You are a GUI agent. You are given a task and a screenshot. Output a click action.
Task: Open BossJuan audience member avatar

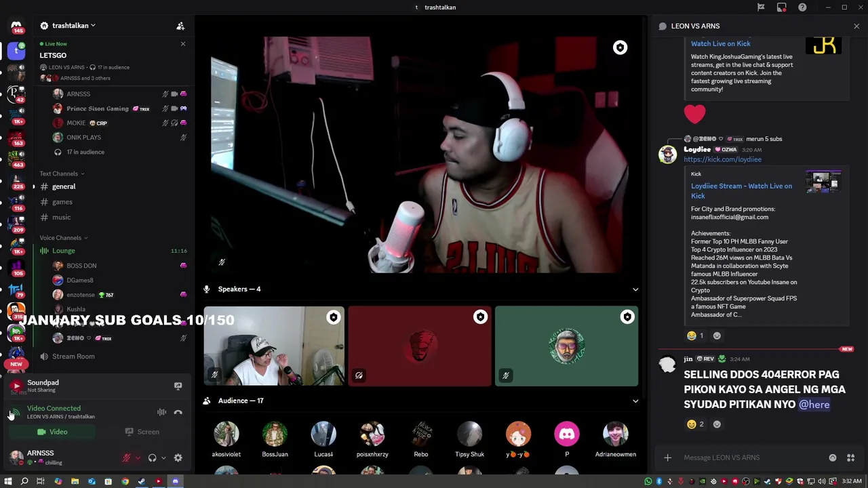click(275, 434)
